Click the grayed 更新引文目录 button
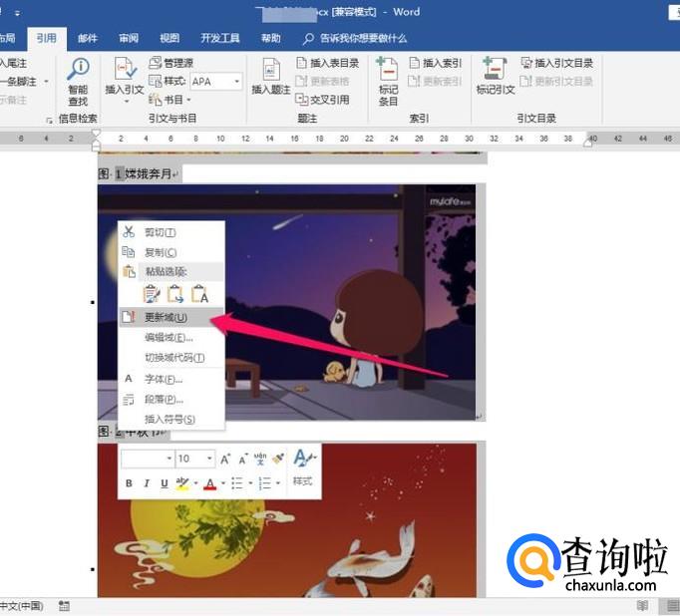The image size is (680, 616). coord(556,81)
